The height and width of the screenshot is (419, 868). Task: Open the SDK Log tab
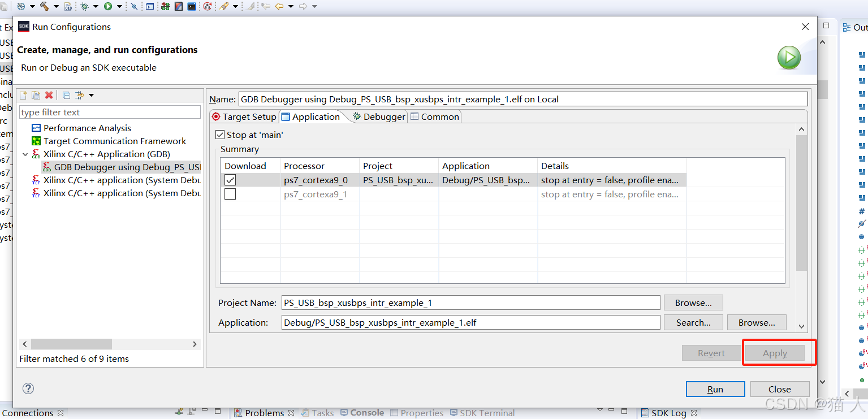pyautogui.click(x=669, y=413)
